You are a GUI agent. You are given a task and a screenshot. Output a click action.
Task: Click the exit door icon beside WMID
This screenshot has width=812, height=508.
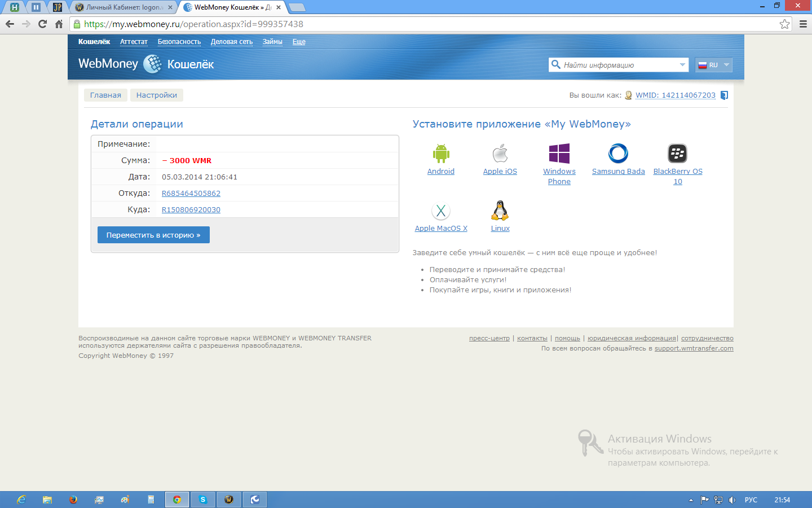click(725, 95)
